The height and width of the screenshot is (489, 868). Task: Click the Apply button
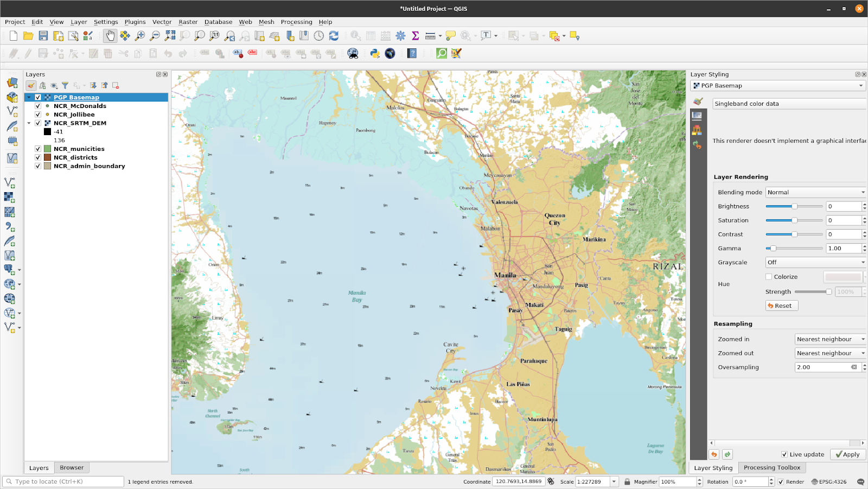847,454
